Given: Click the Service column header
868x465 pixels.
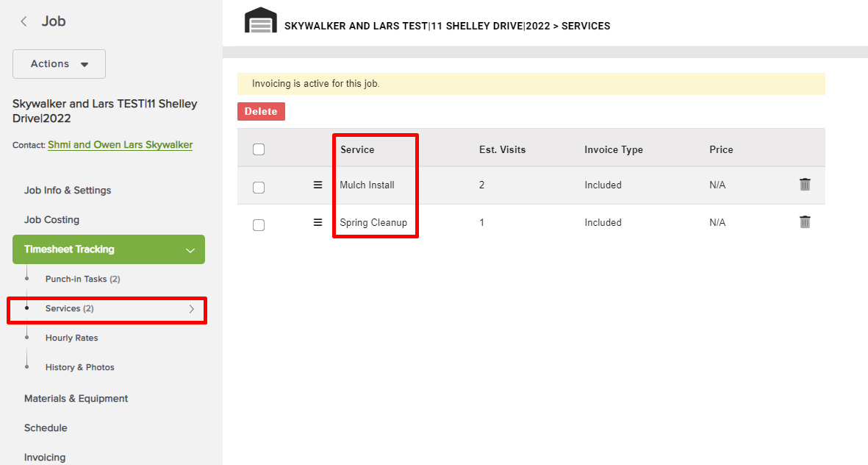Looking at the screenshot, I should click(357, 149).
